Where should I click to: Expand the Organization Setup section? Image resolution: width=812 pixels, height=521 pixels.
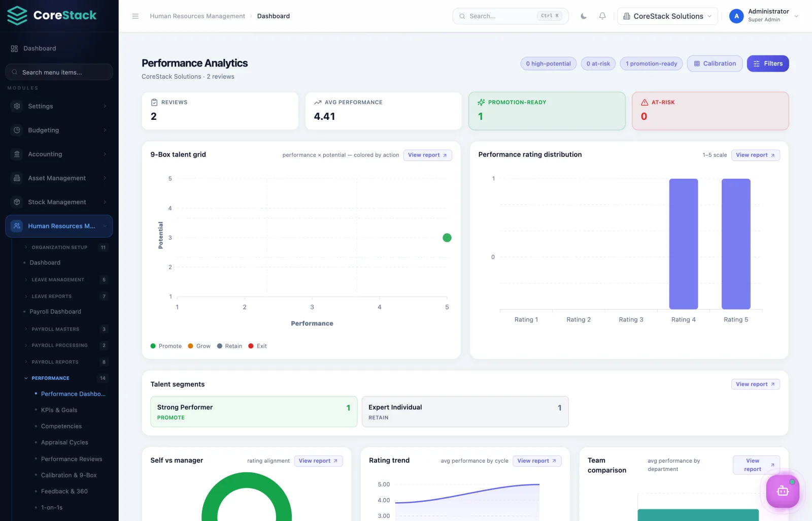[x=65, y=247]
